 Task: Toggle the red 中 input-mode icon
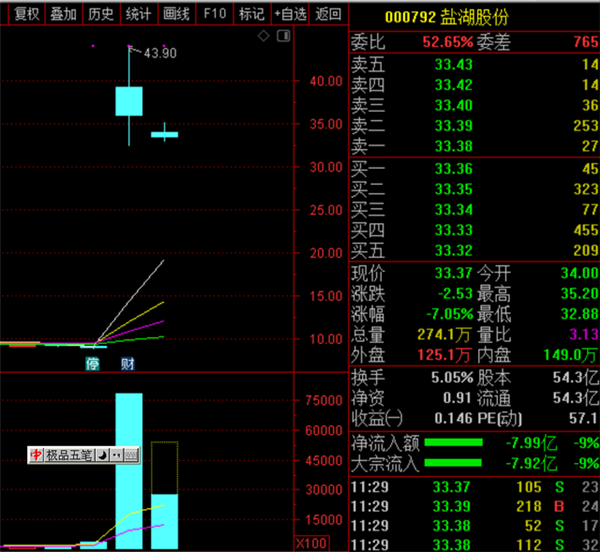(36, 455)
